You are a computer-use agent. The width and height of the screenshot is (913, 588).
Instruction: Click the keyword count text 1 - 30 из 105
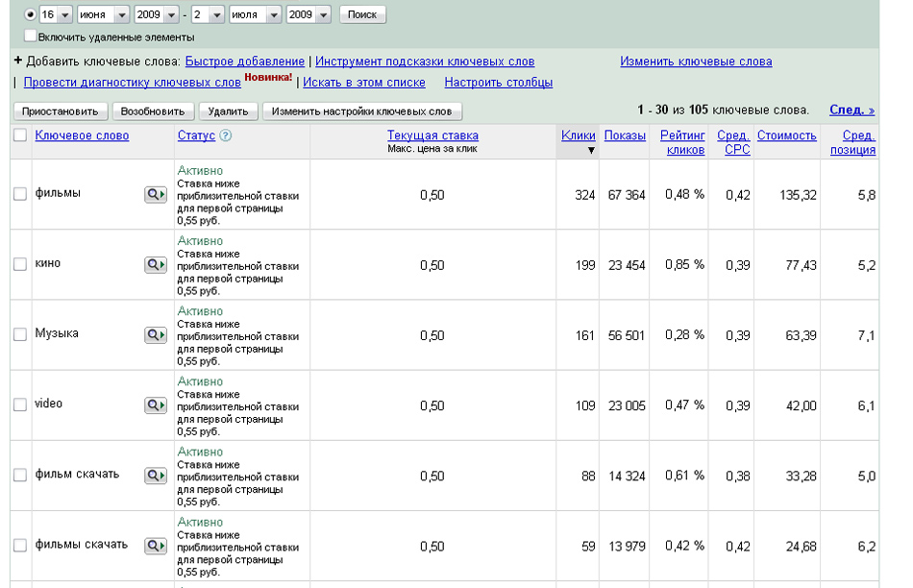tap(673, 110)
